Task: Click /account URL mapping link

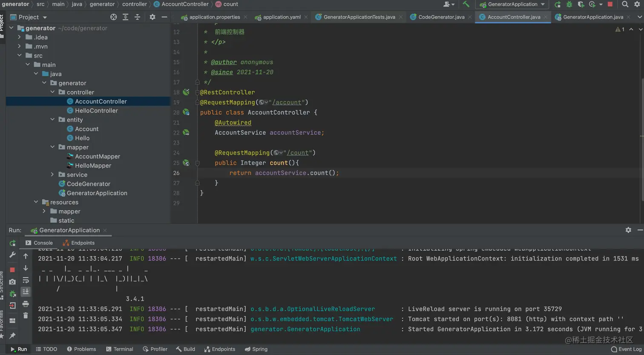Action: point(287,102)
